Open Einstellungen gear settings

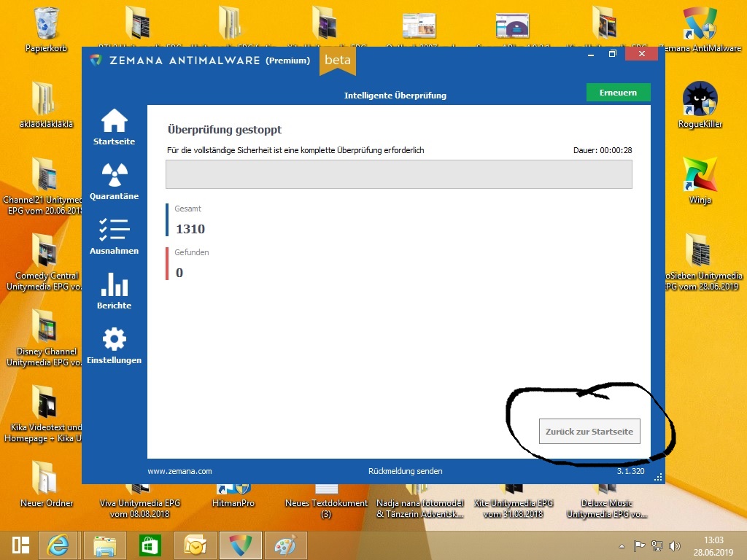pos(115,346)
